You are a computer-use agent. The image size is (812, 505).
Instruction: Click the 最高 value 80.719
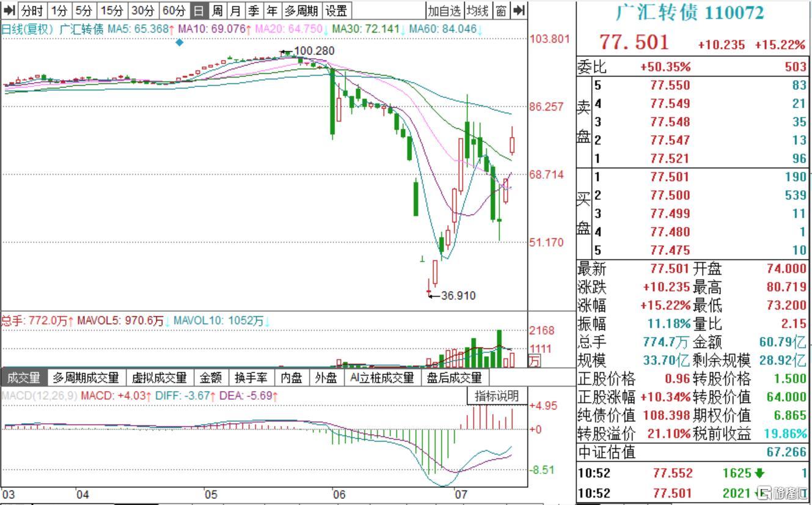786,287
